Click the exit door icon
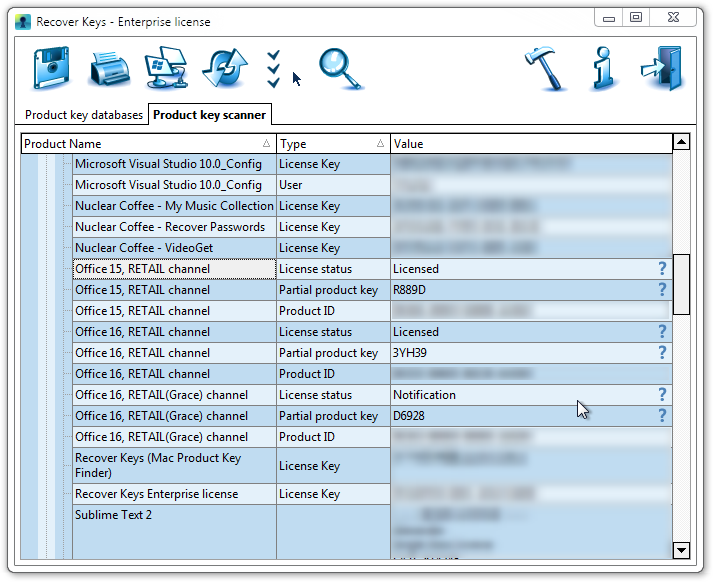Viewport: 713px width, 582px height. pos(663,68)
